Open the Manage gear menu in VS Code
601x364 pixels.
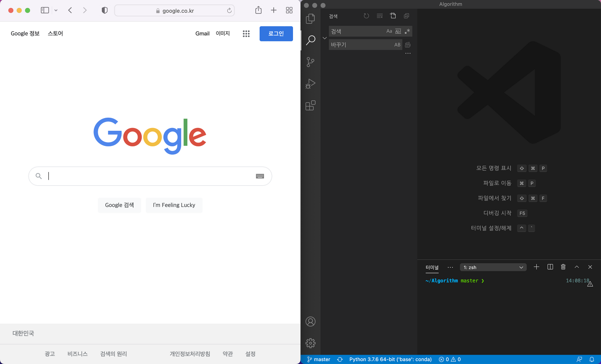tap(310, 343)
